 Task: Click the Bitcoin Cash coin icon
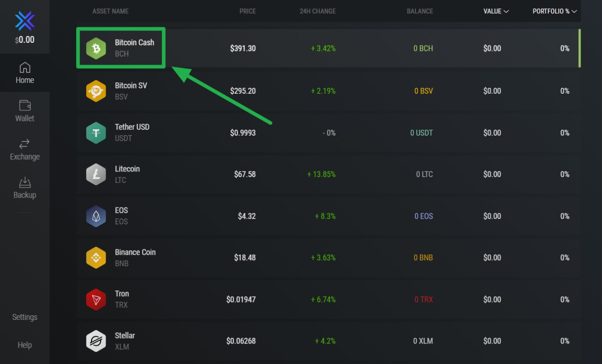click(96, 48)
